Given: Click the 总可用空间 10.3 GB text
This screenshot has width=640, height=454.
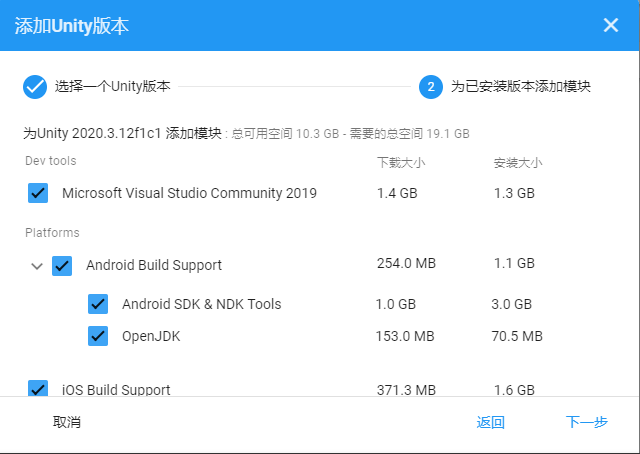Looking at the screenshot, I should point(285,134).
